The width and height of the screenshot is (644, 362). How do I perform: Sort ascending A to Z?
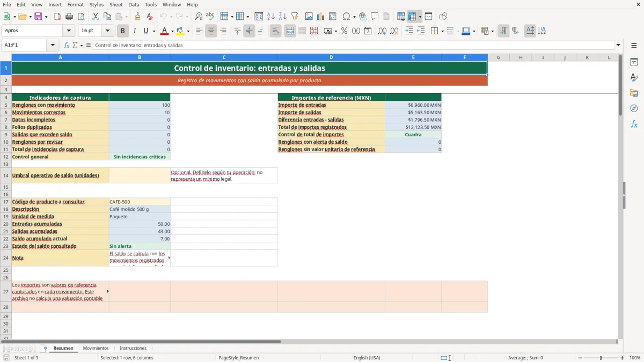coord(270,17)
